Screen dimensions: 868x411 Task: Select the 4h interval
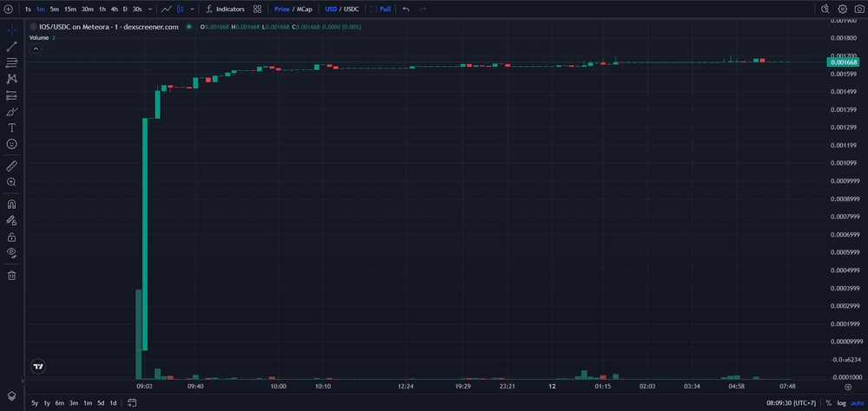(x=114, y=10)
